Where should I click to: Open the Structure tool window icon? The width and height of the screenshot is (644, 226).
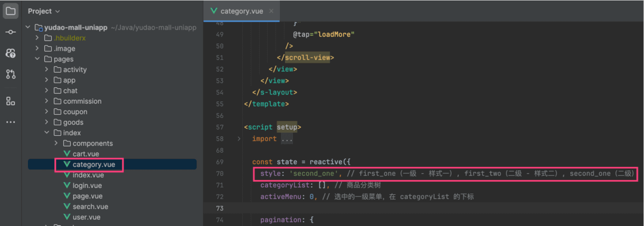[x=11, y=101]
